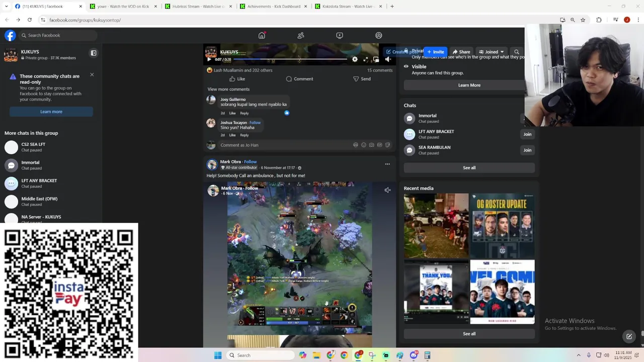
Task: Click the Facebook logo
Action: 10,35
